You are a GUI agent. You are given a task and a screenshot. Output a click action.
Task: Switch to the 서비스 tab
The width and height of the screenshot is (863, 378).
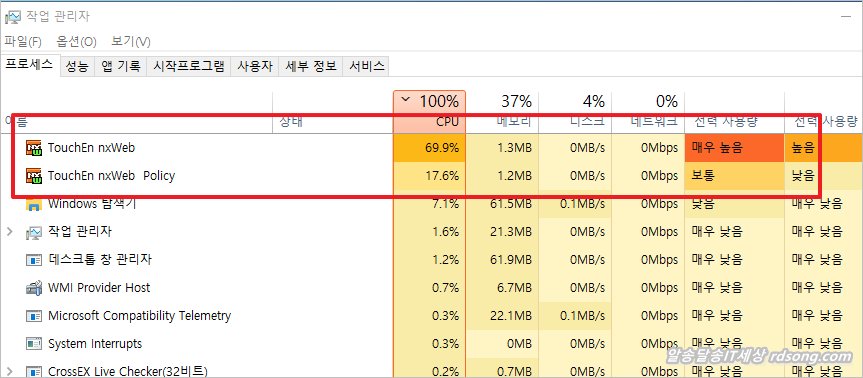pyautogui.click(x=366, y=67)
